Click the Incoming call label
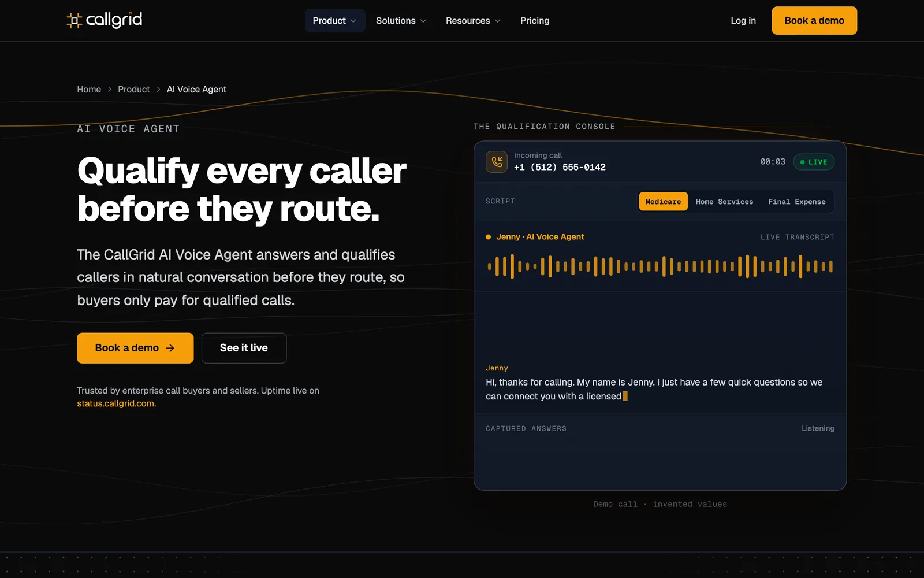 coord(538,155)
